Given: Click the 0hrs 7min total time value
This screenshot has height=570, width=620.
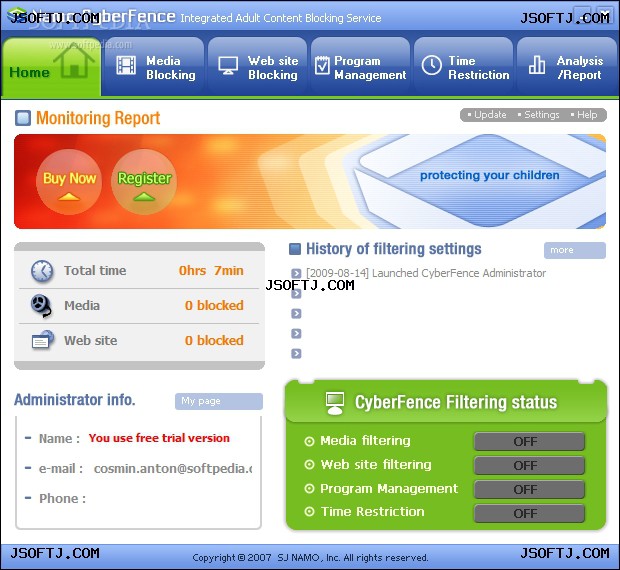Looking at the screenshot, I should [x=211, y=271].
